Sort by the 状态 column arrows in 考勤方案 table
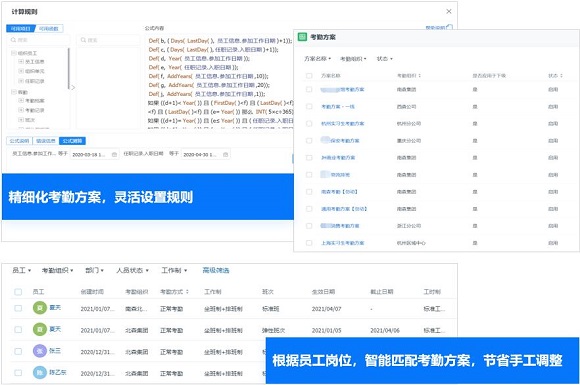The width and height of the screenshot is (580, 385). pyautogui.click(x=561, y=75)
